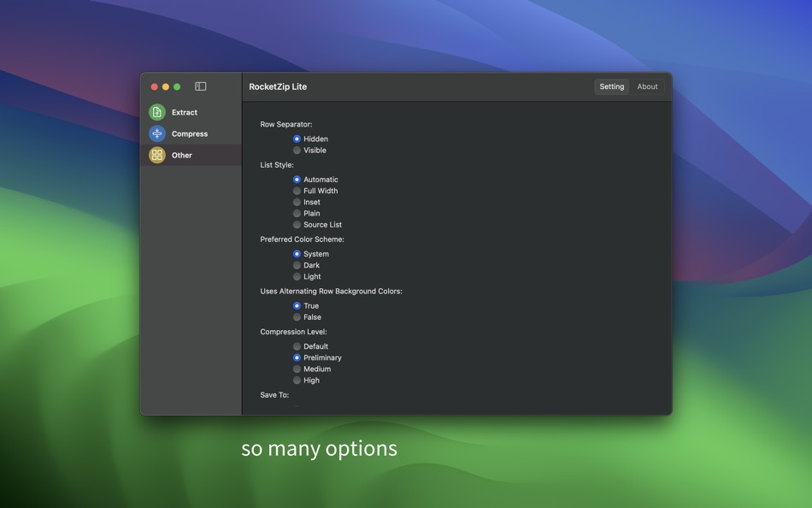Maximize the window with green button
812x508 pixels.
(x=177, y=86)
